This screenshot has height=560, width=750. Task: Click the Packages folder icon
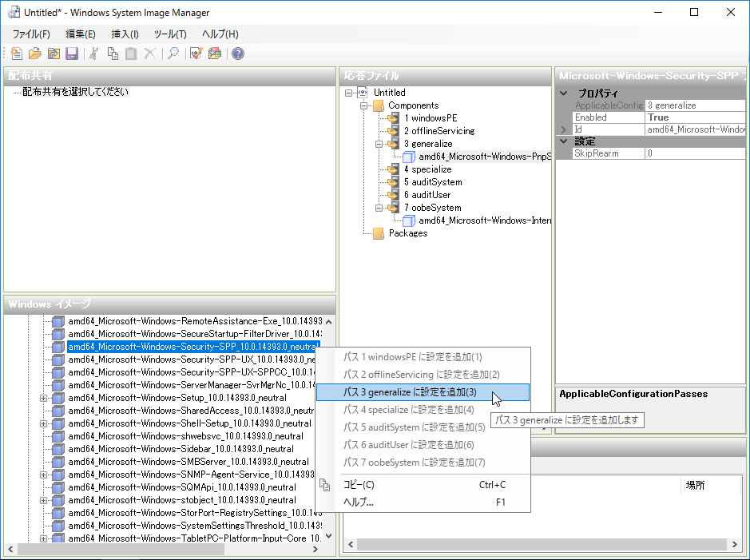coord(379,233)
